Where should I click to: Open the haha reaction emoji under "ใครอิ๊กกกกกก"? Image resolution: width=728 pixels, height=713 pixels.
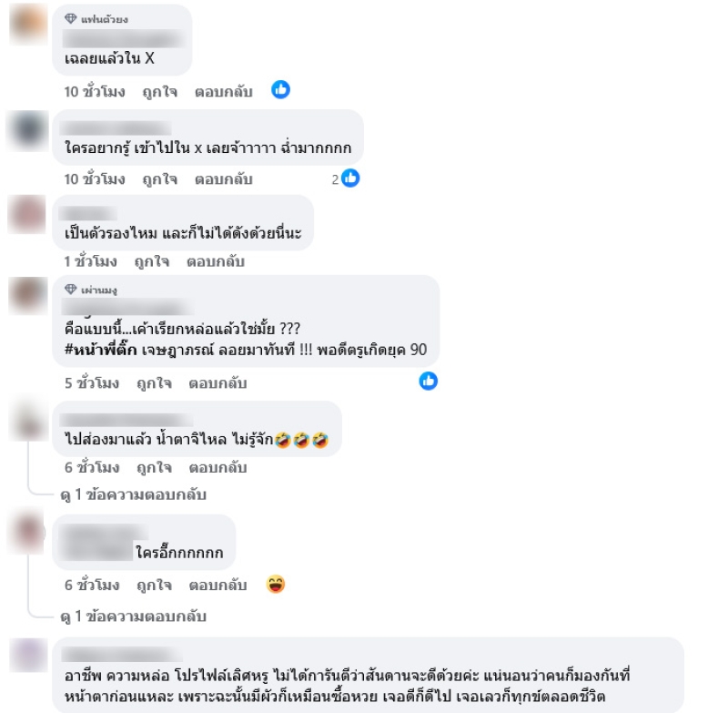pos(276,585)
